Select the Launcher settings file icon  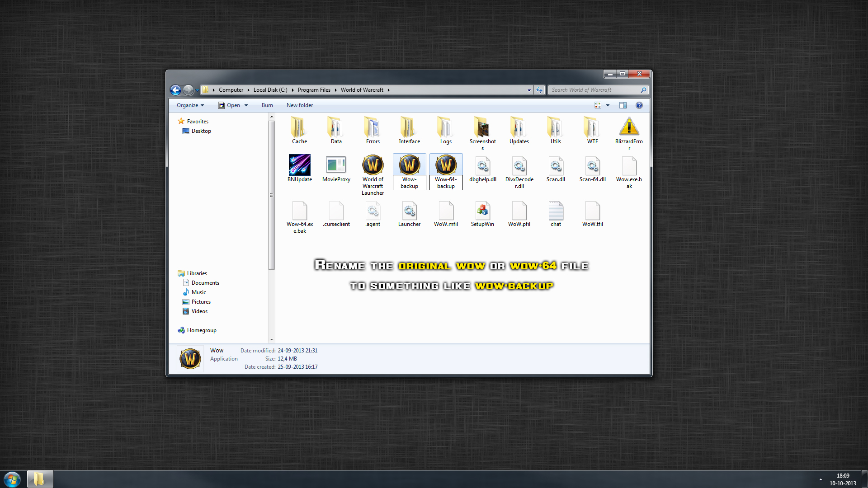pyautogui.click(x=409, y=211)
